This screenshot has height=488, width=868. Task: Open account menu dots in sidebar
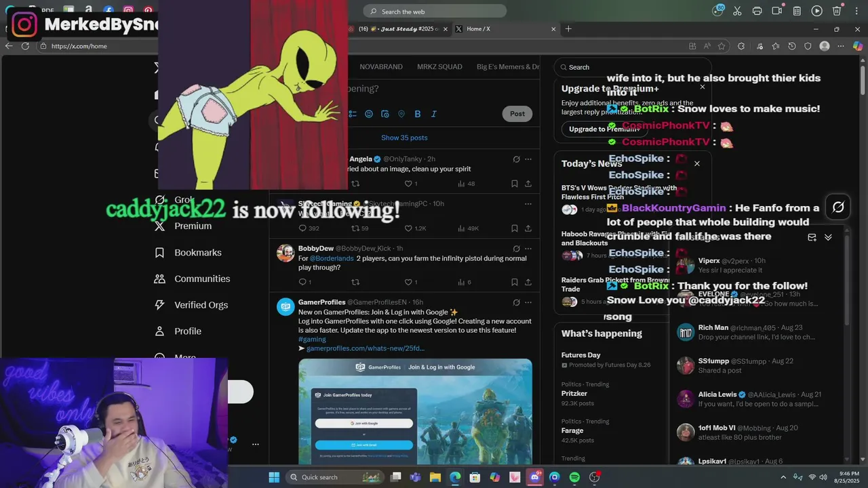[x=256, y=445]
